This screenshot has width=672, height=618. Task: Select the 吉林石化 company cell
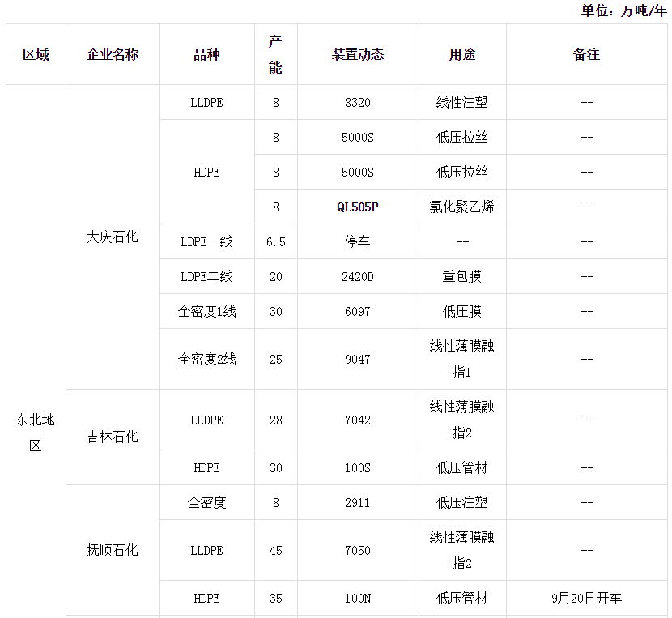point(113,437)
